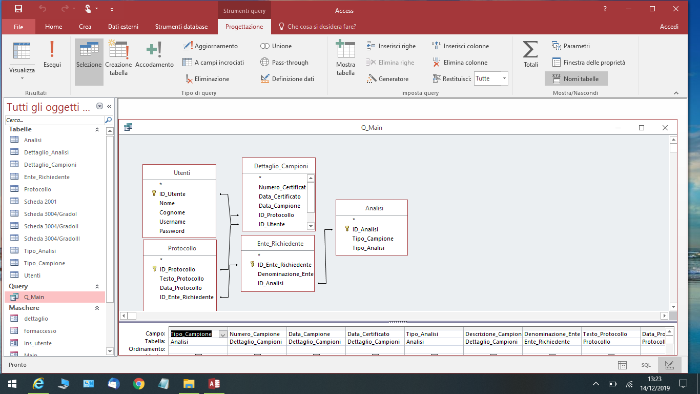Viewport: 700px width, 394px height.
Task: Collapse the navigation pane with chevrons
Action: 109,106
